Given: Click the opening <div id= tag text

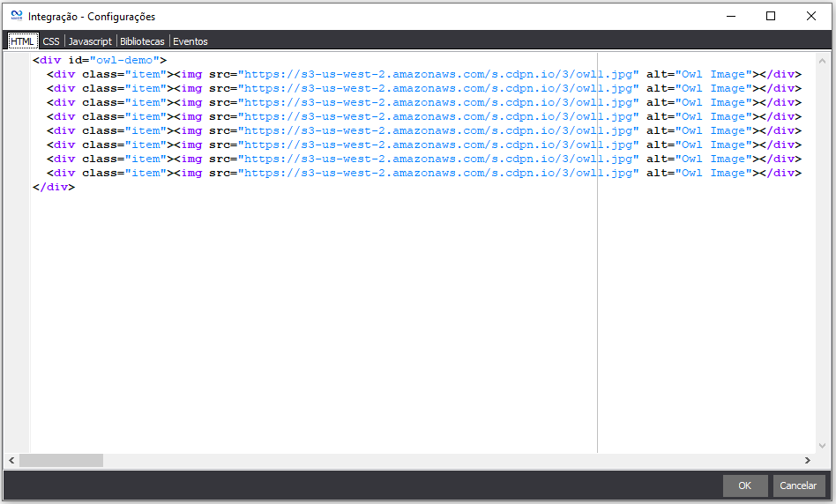Looking at the screenshot, I should click(50, 60).
